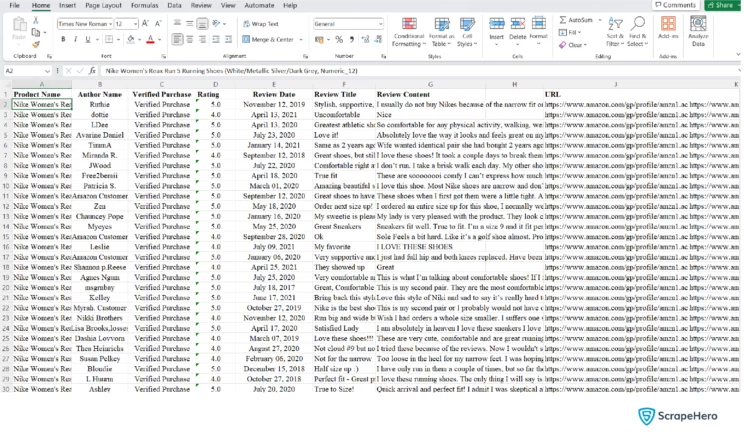Select column E header
Screen dimensions: 744x437
point(274,84)
